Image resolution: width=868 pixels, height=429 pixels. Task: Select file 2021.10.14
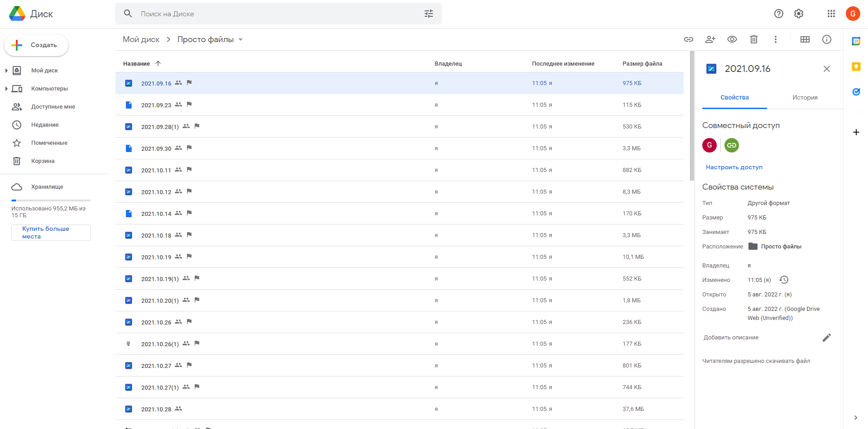[399, 214]
